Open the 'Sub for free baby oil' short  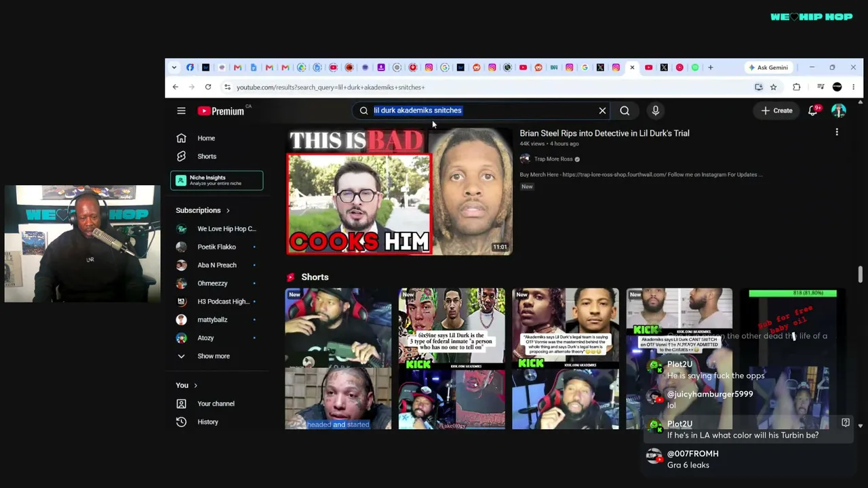(793, 359)
